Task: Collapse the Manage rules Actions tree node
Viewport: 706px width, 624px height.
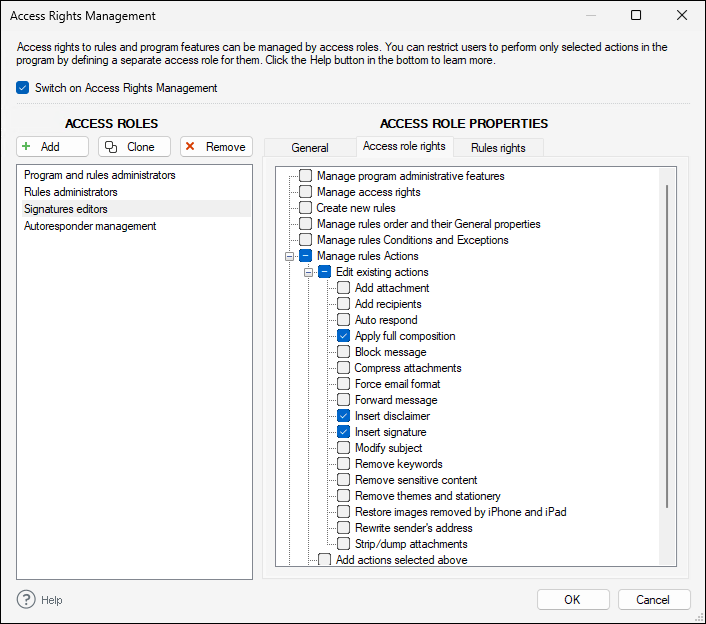Action: [289, 256]
